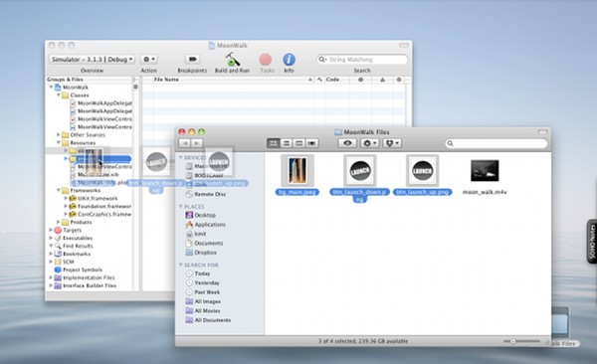Click the String Matching search field
Viewport: 597px width, 364px height.
362,60
